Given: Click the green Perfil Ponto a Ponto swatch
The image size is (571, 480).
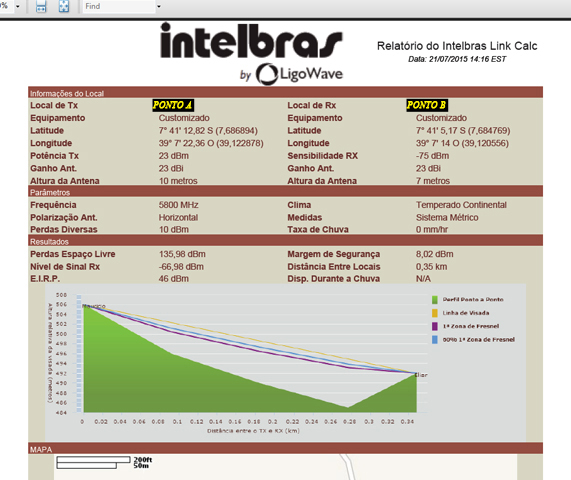Looking at the screenshot, I should pos(434,300).
